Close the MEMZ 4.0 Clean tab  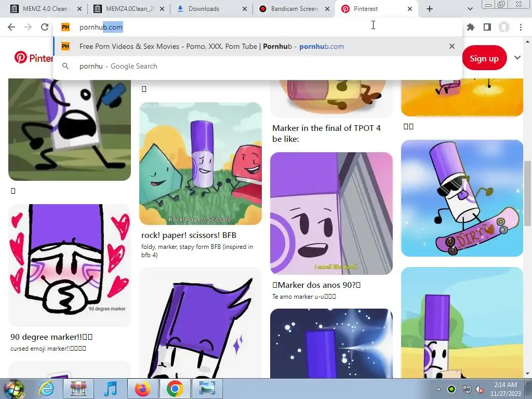pos(79,9)
